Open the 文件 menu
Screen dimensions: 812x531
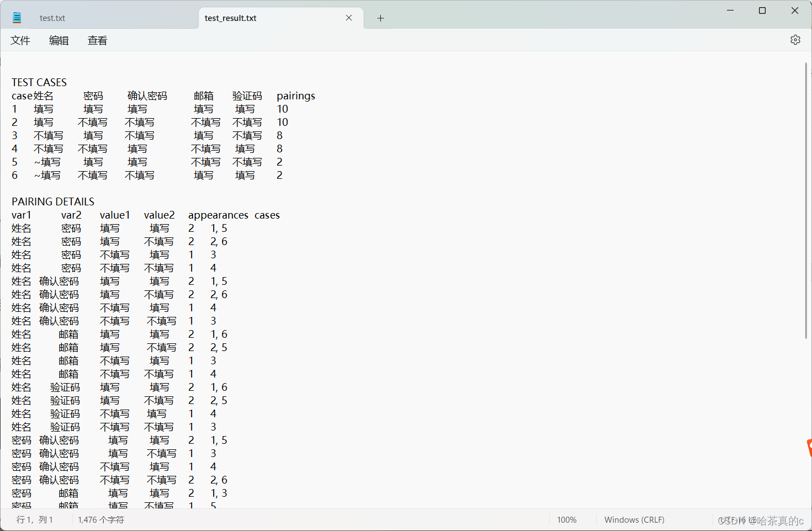20,40
